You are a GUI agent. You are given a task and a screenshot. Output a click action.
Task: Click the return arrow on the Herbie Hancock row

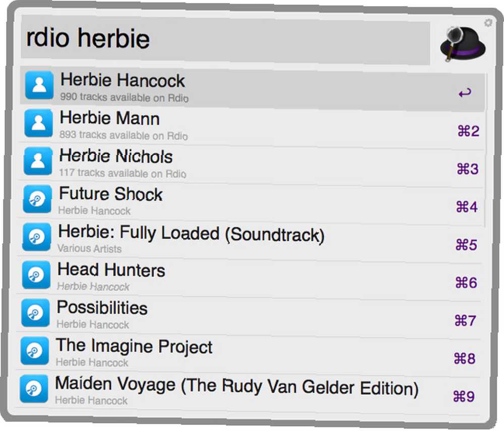click(x=465, y=93)
